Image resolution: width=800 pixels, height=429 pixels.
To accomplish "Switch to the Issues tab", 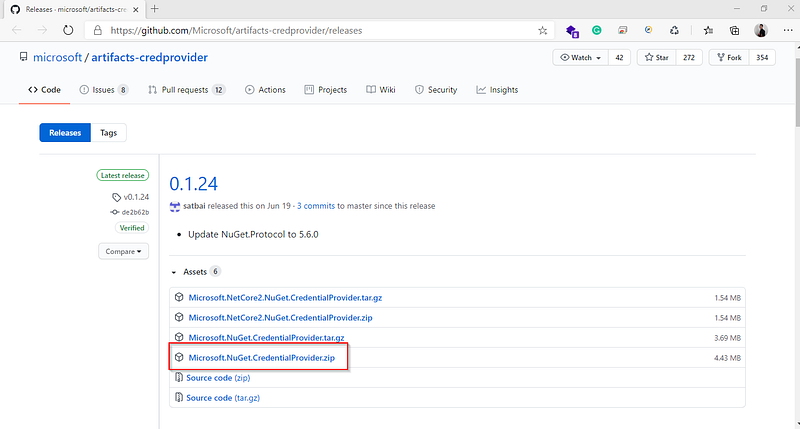I will 104,90.
